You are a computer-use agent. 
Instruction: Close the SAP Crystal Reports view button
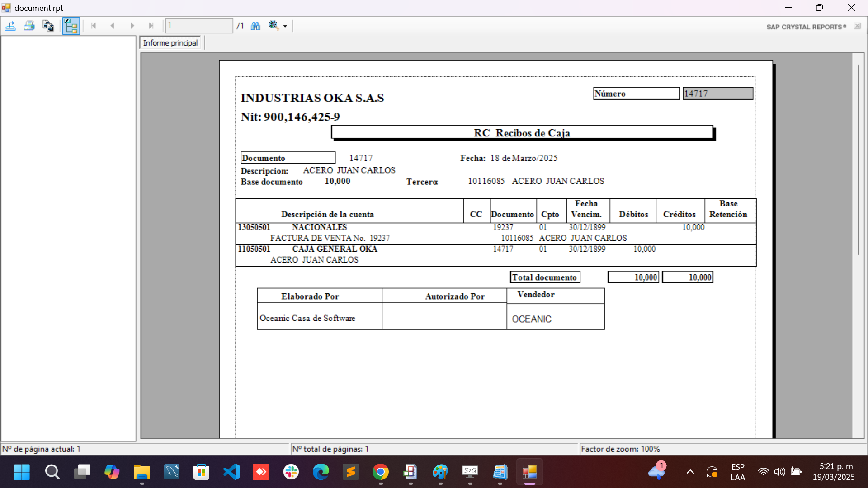857,26
